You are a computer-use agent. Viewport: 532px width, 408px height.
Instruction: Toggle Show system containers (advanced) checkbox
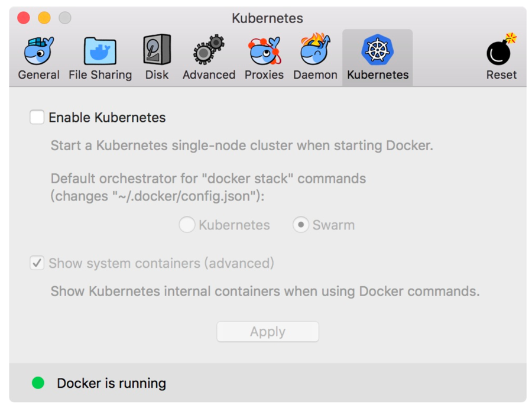pyautogui.click(x=37, y=263)
